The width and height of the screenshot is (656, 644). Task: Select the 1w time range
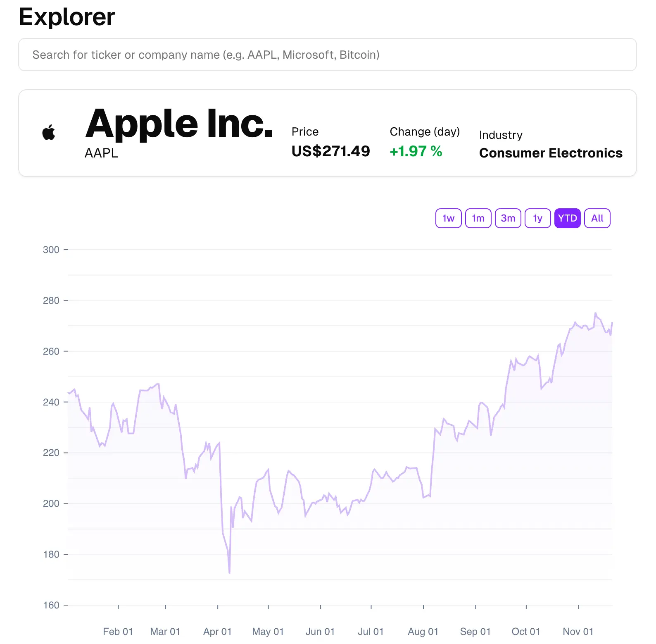(x=448, y=218)
